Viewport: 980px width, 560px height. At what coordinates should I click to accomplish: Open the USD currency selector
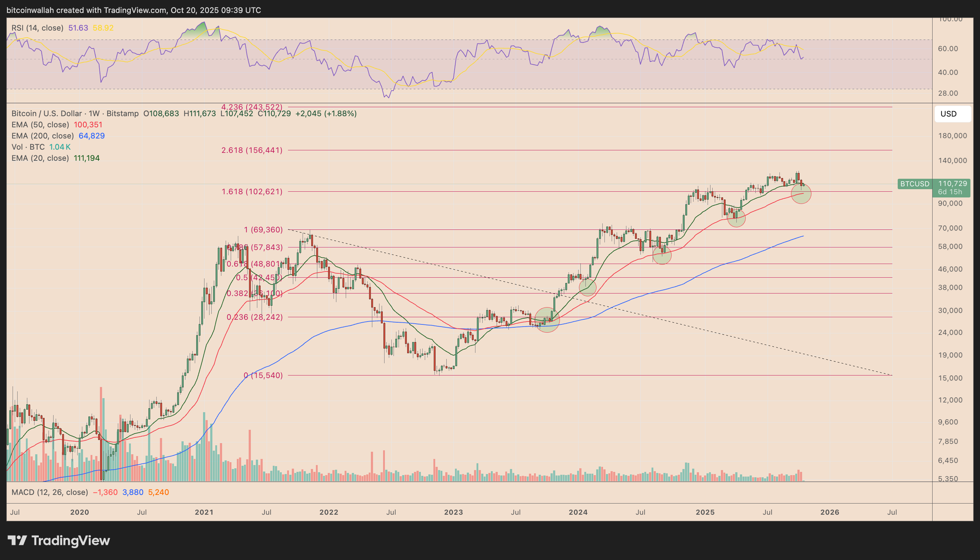(x=952, y=114)
